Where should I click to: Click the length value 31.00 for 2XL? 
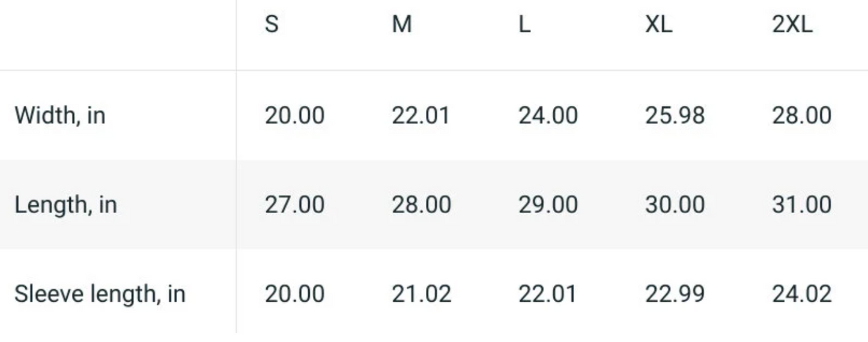801,205
